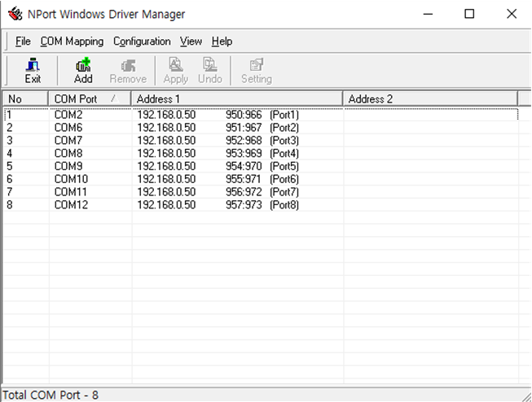Image resolution: width=532 pixels, height=402 pixels.
Task: Select the COM2 row
Action: pos(261,115)
